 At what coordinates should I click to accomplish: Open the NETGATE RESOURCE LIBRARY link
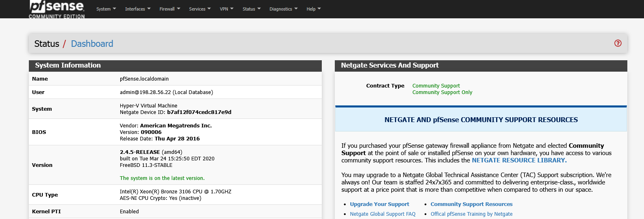[519, 160]
